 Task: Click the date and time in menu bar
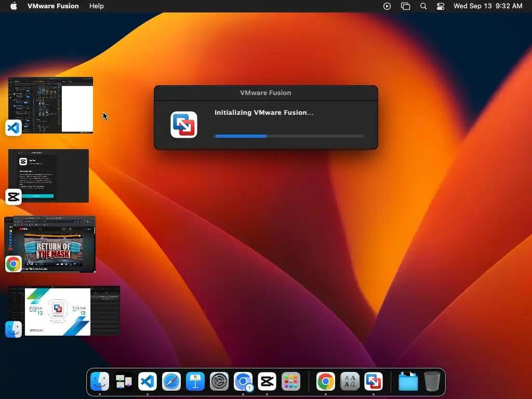point(488,6)
